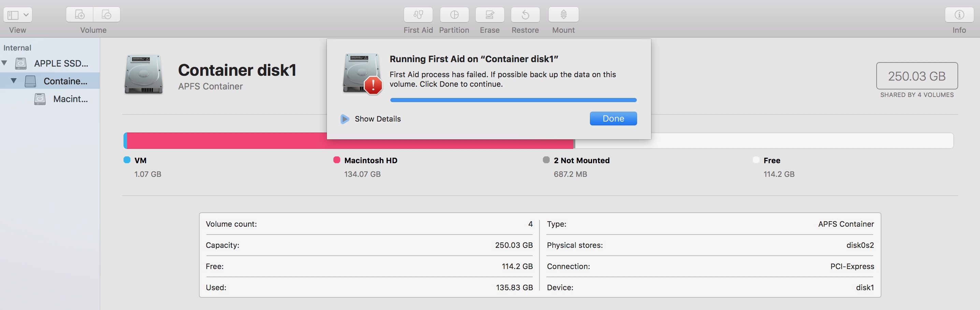Click the 250.03 GB capacity box
The height and width of the screenshot is (310, 980).
917,76
